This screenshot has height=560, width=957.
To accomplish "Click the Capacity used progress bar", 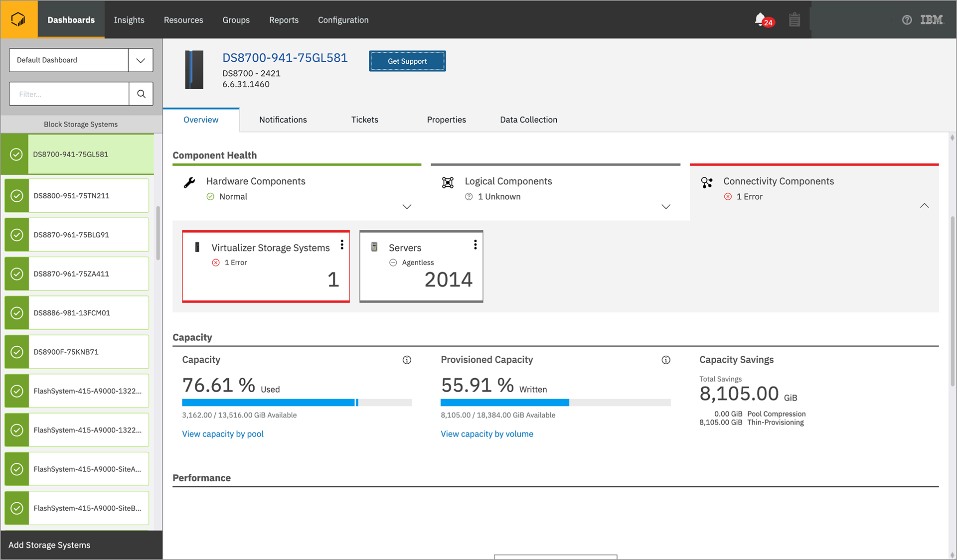I will [x=297, y=403].
